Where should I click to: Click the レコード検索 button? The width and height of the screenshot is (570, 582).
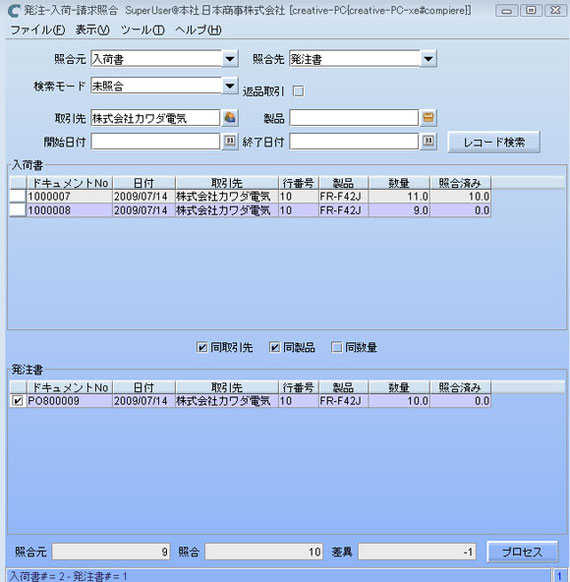pyautogui.click(x=494, y=142)
